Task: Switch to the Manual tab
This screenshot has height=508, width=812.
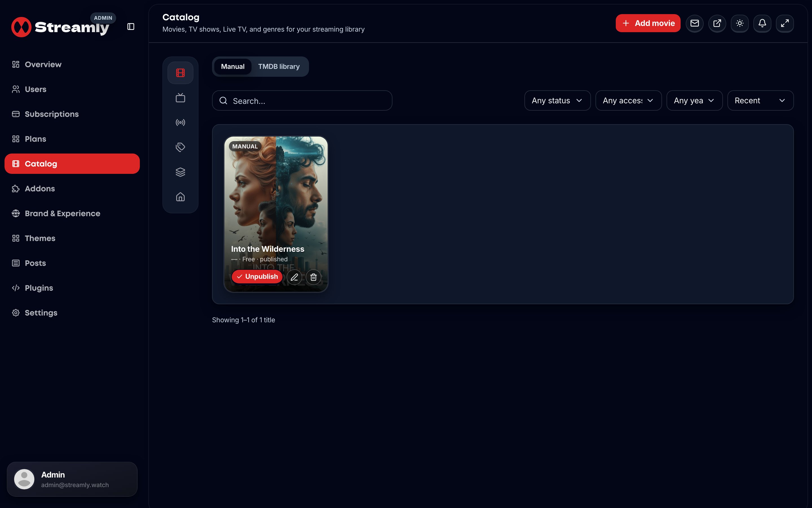Action: [233, 67]
